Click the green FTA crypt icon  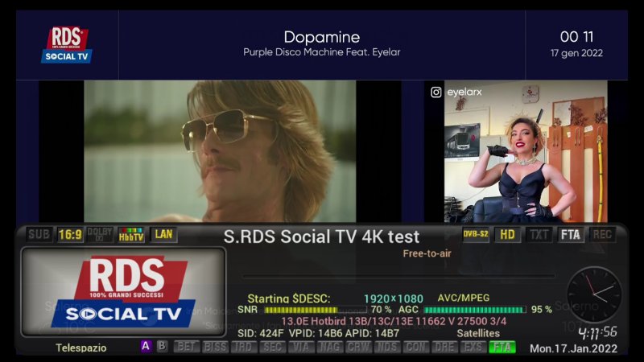coord(502,348)
